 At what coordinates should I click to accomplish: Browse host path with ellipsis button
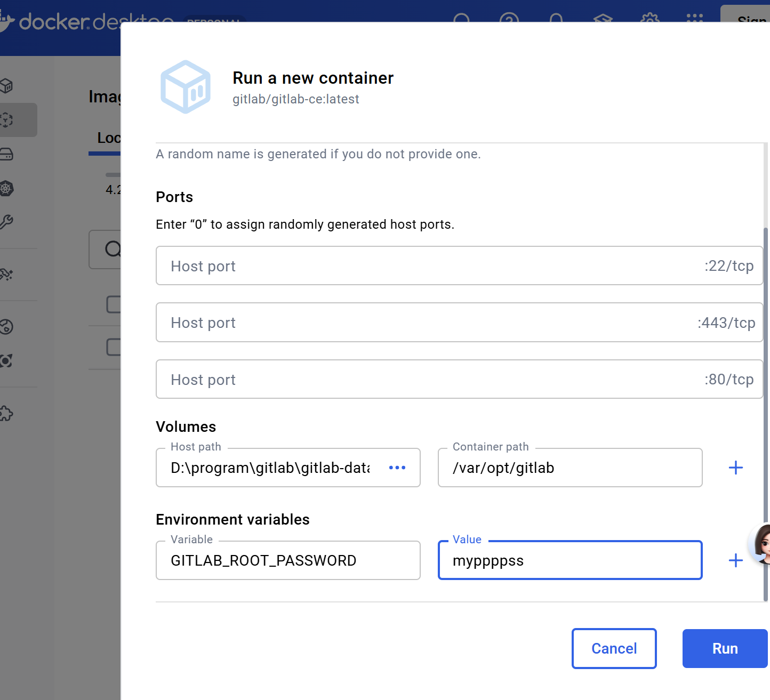(x=397, y=468)
